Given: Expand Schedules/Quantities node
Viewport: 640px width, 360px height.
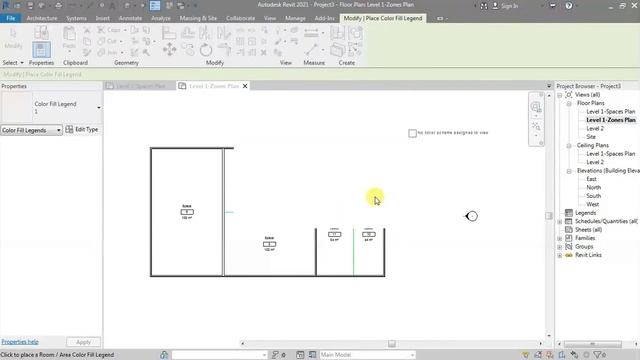Looking at the screenshot, I should [560, 221].
